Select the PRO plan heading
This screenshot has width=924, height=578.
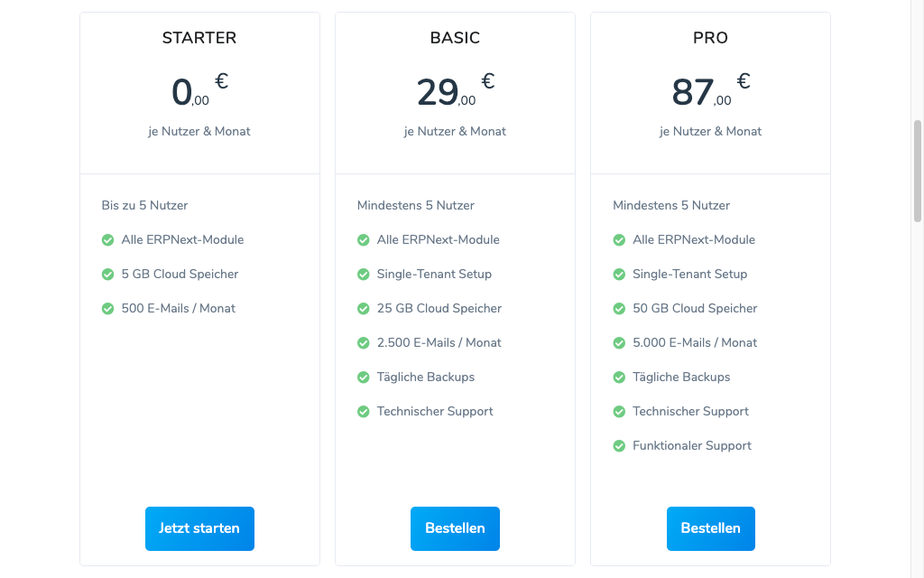711,38
